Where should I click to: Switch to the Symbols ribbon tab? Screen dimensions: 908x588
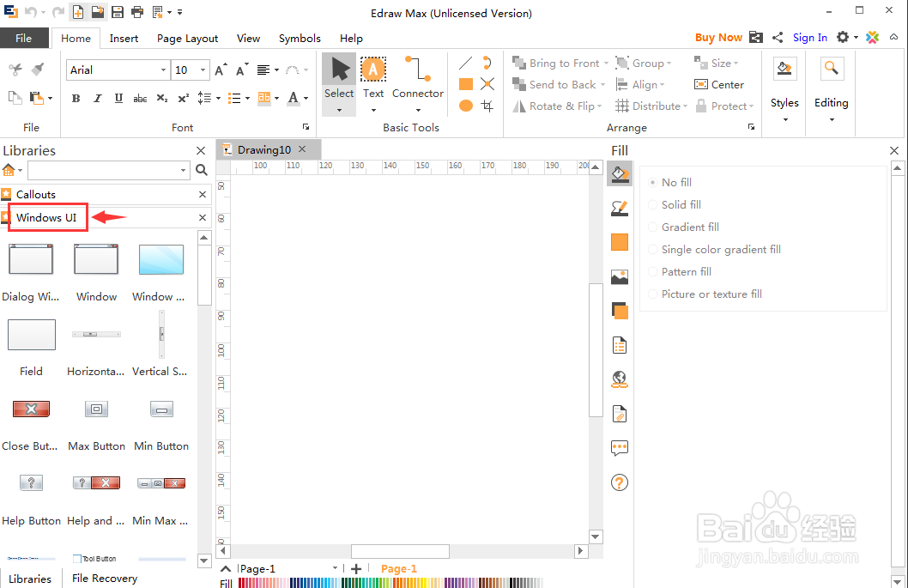pyautogui.click(x=300, y=39)
